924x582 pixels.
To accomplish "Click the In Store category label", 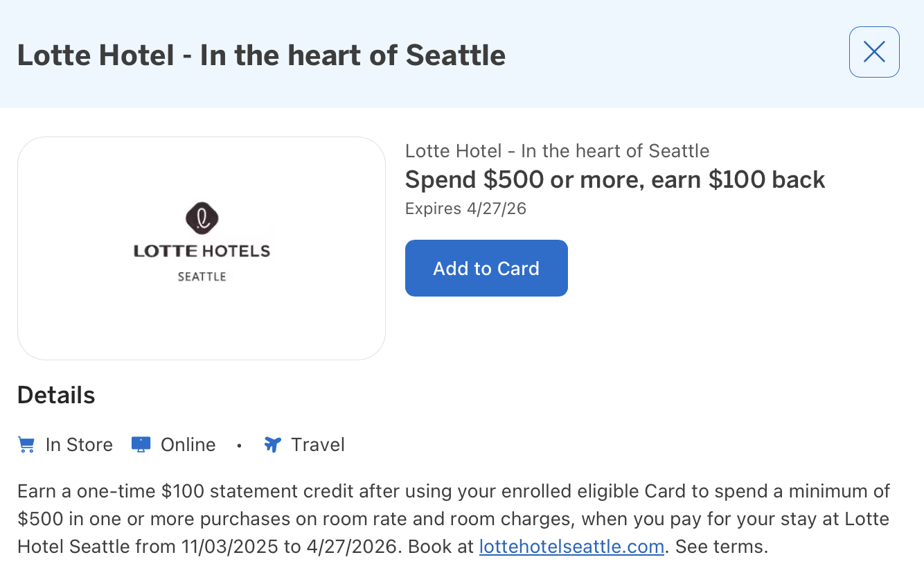I will (x=78, y=444).
